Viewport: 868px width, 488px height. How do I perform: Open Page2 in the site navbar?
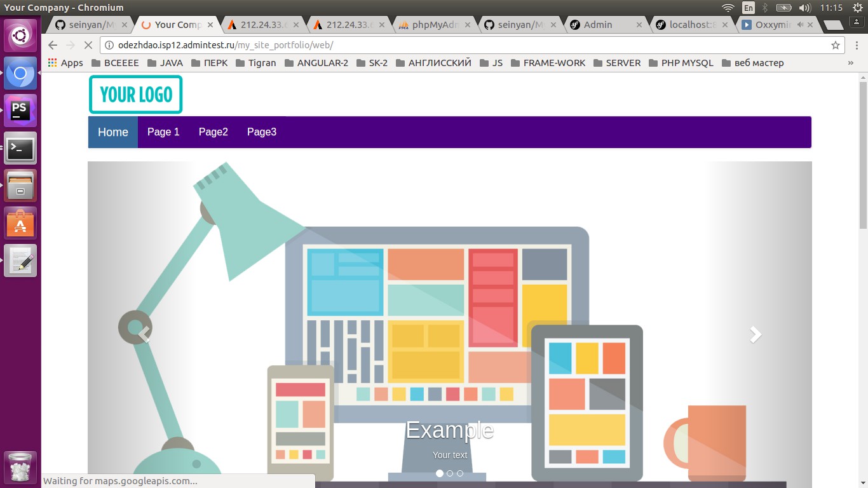[x=214, y=132]
